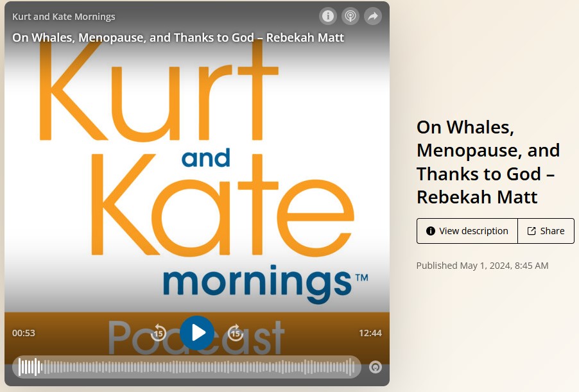Click the Published May 1, 2024 date text

coord(482,266)
